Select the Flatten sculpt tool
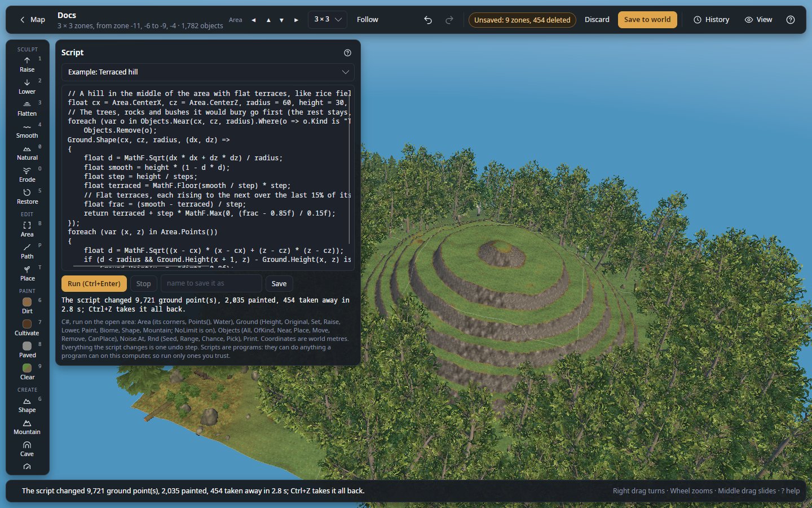 (x=27, y=108)
